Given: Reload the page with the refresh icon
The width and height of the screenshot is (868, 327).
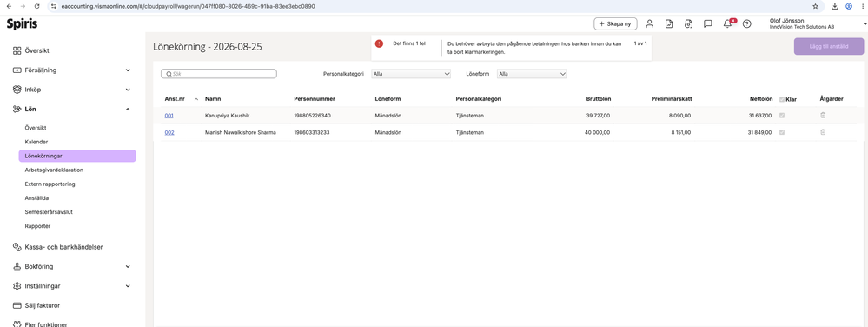Looking at the screenshot, I should point(36,6).
